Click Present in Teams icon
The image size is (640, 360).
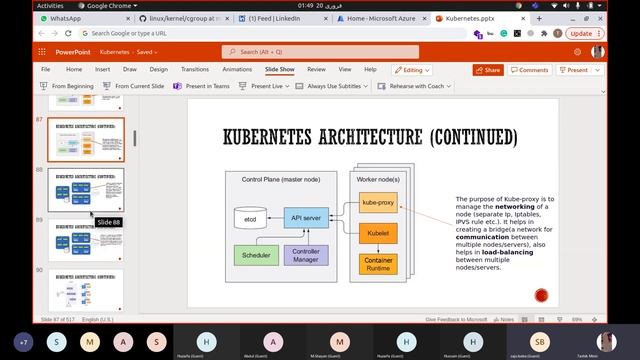click(177, 86)
